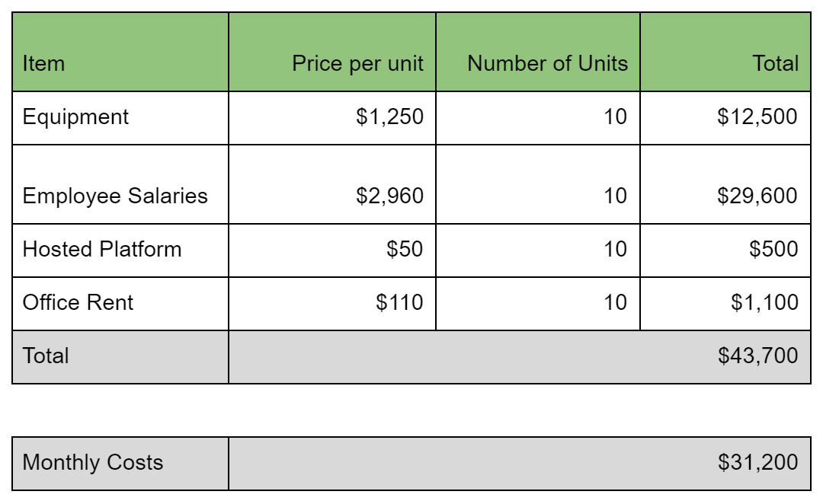Click the $2,960 salary price cell

click(332, 184)
